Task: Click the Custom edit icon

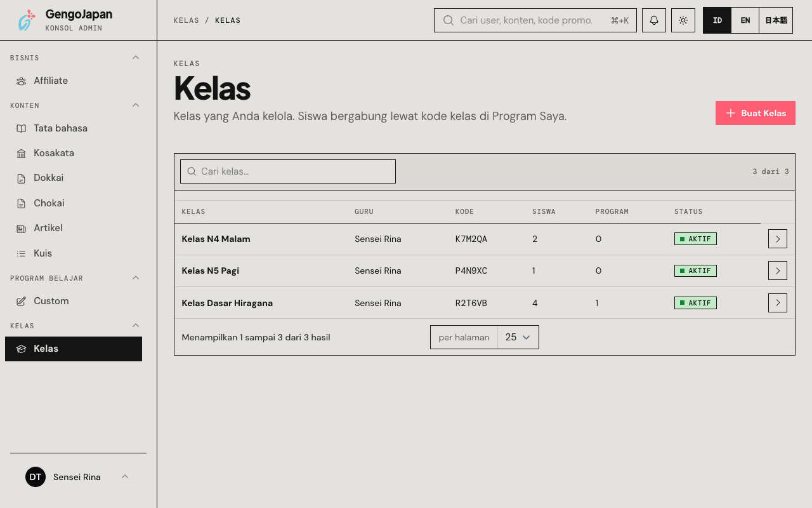Action: (22, 301)
